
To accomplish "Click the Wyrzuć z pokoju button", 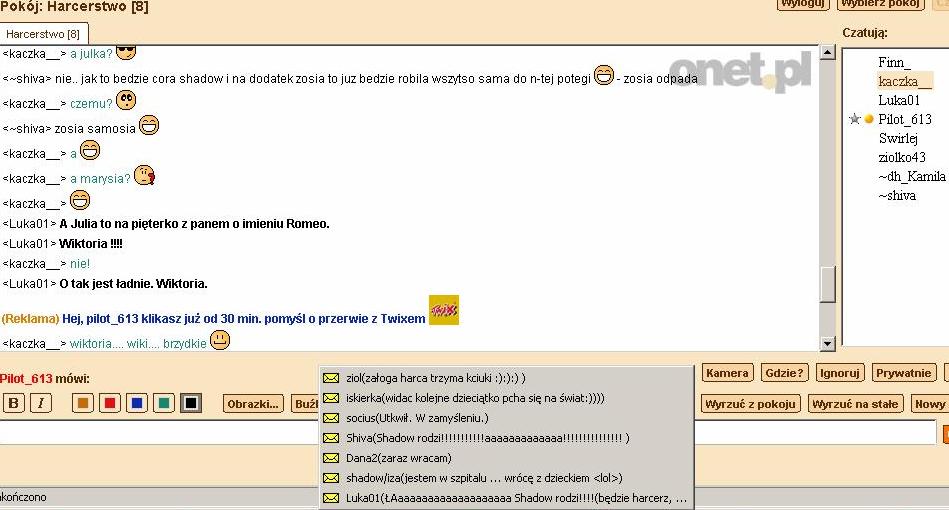I will [x=751, y=404].
